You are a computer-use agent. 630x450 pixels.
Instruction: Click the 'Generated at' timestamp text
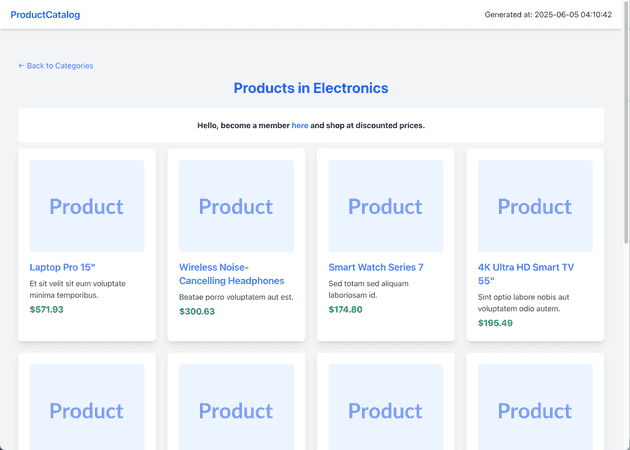548,15
